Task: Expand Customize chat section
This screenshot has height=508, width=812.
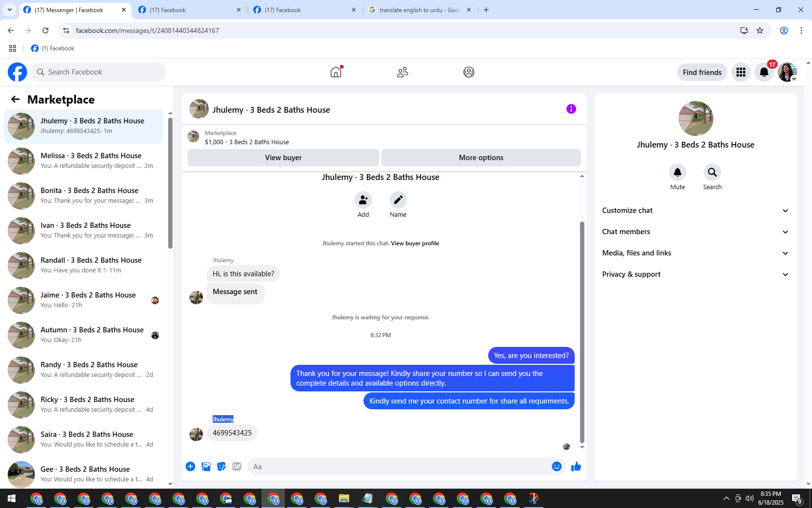Action: (696, 210)
